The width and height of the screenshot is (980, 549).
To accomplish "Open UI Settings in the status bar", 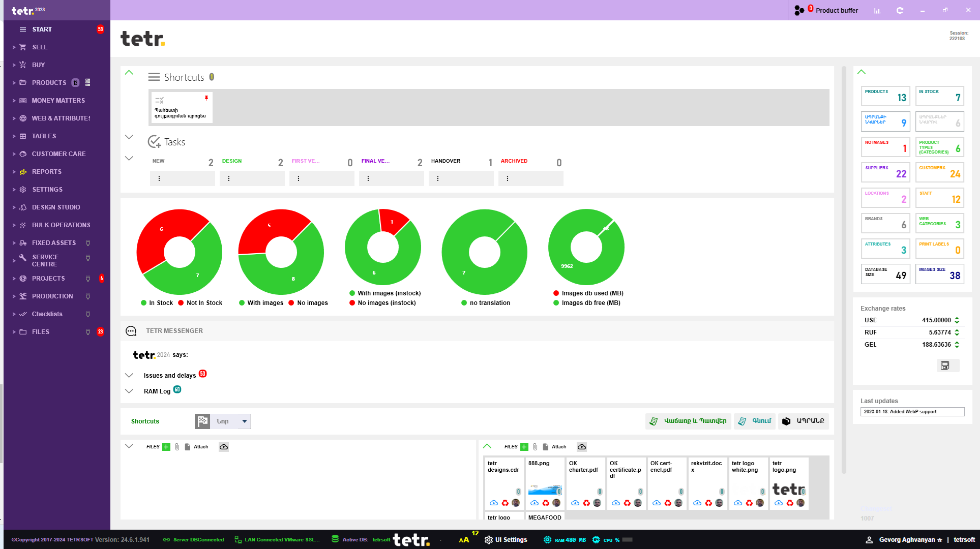I will [506, 540].
